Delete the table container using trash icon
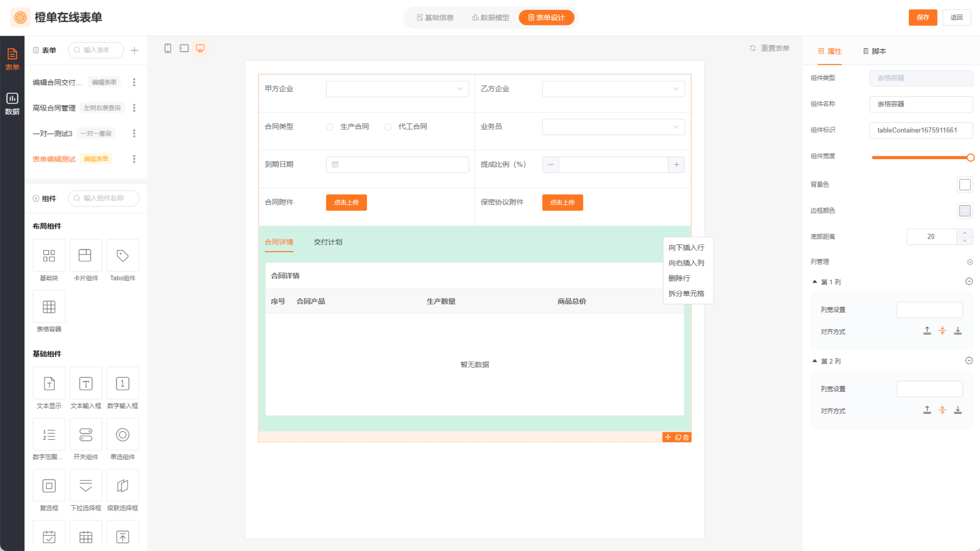 click(x=686, y=437)
